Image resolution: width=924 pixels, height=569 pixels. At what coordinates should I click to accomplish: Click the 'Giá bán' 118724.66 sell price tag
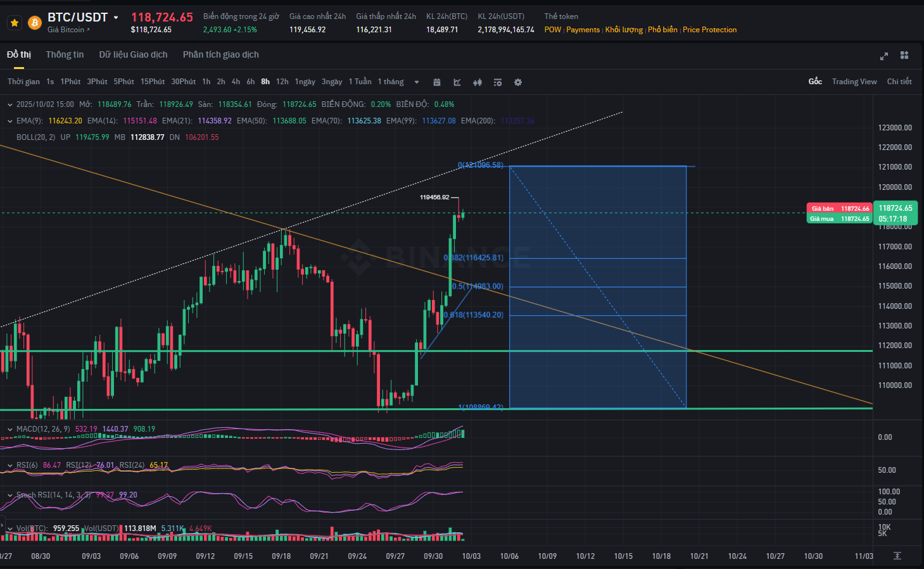tap(840, 208)
